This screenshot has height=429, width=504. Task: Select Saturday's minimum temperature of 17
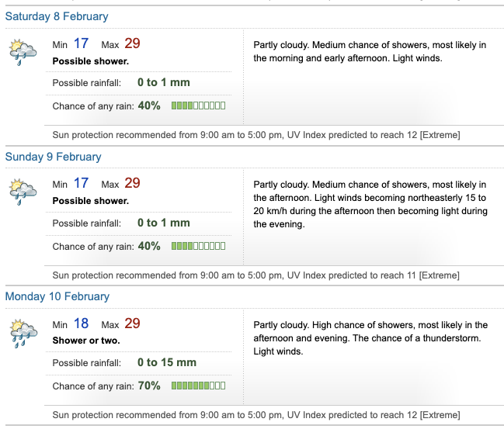pos(82,43)
